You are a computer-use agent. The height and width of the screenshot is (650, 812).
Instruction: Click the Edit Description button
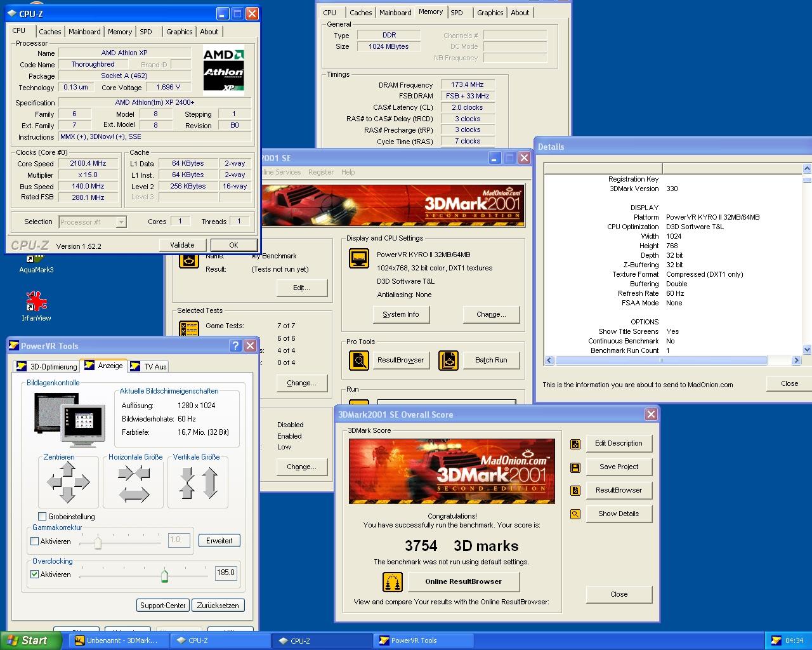click(x=619, y=444)
